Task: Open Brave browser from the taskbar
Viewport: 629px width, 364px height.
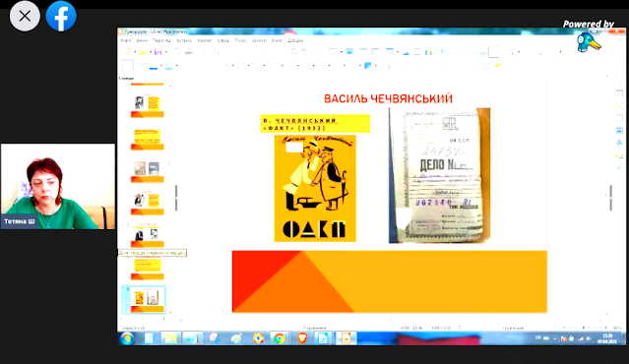Action: (301, 338)
